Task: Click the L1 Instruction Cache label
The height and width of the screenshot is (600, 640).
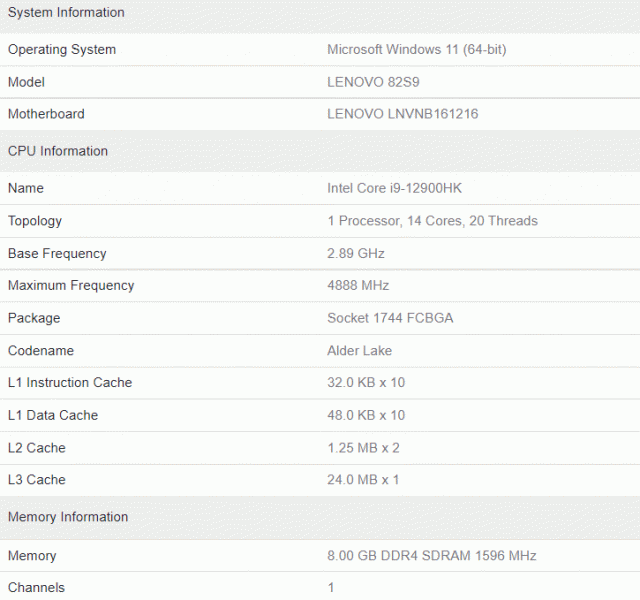Action: [70, 383]
